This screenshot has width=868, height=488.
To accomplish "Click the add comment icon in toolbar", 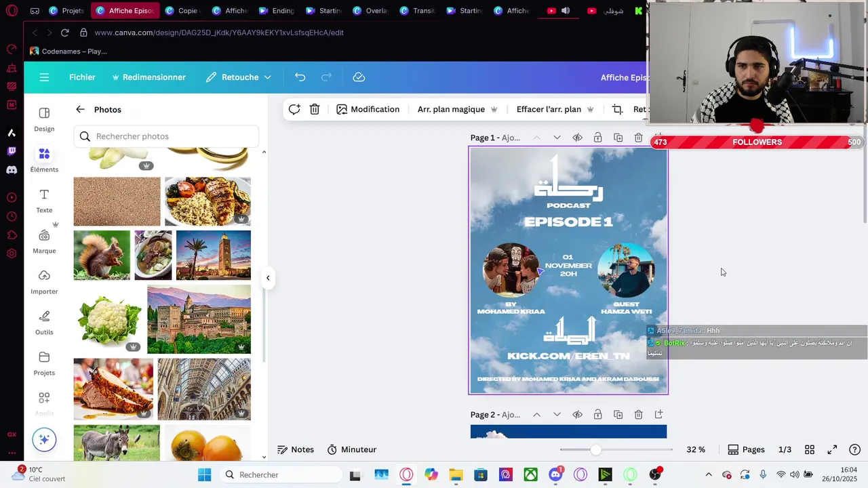I will tap(294, 109).
